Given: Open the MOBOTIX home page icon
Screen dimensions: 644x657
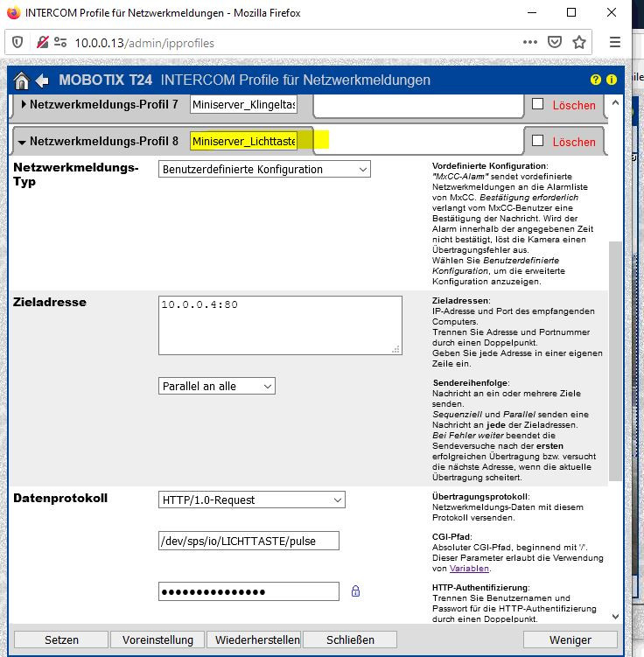Looking at the screenshot, I should pos(21,80).
